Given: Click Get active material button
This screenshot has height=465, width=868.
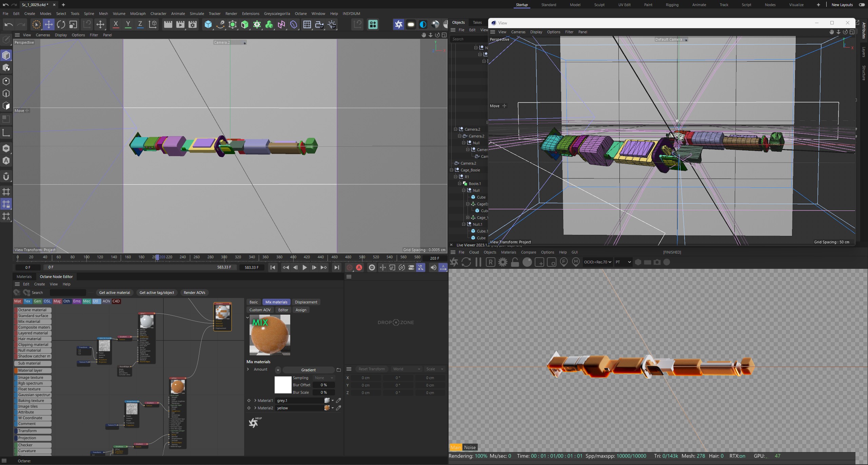Looking at the screenshot, I should pos(114,293).
